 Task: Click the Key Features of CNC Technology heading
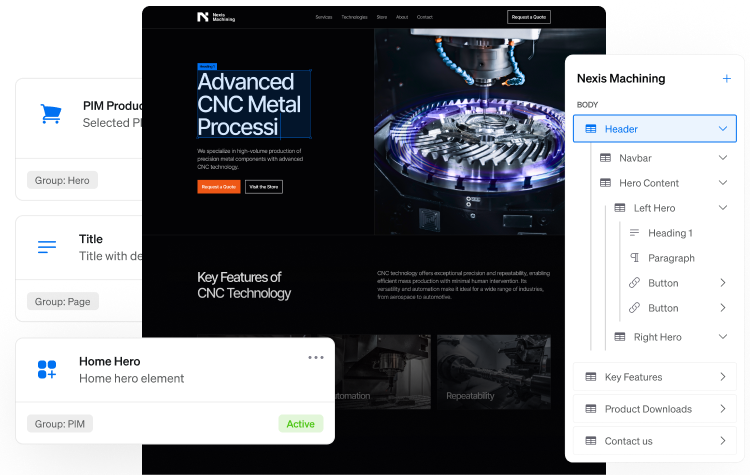(x=244, y=285)
